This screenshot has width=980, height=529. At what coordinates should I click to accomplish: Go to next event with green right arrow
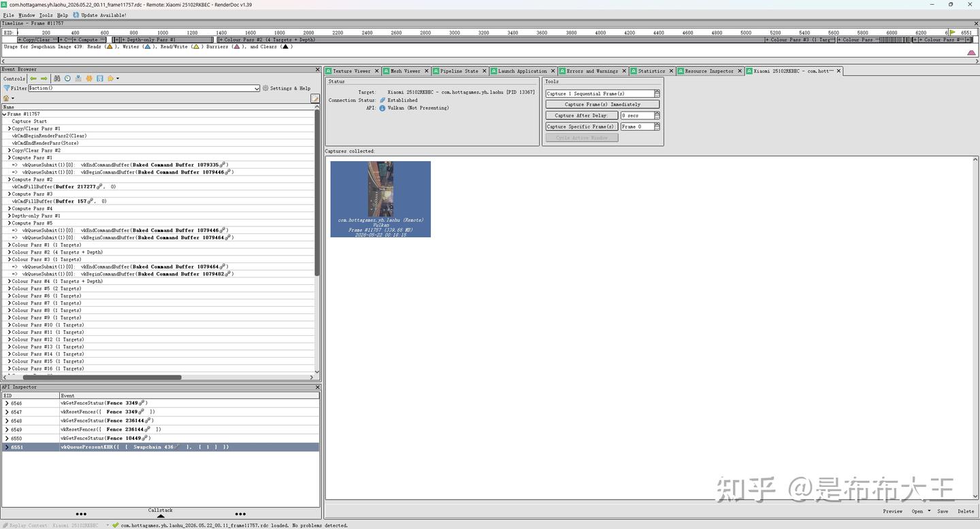[44, 79]
